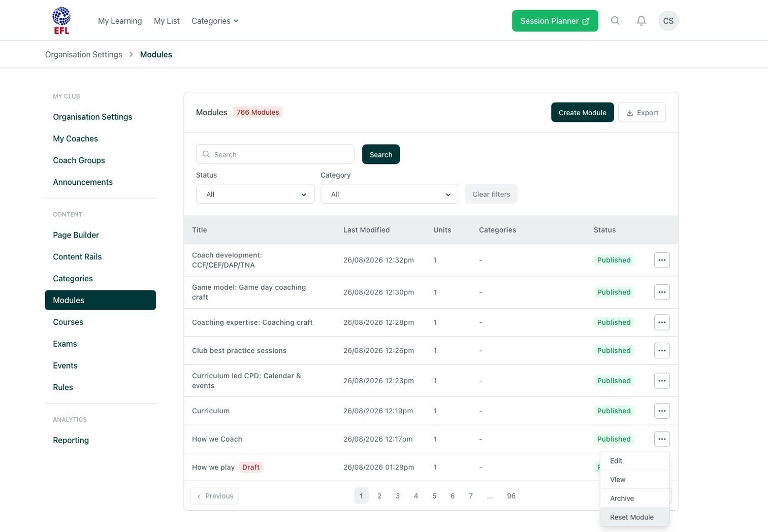Screen dimensions: 768x532
Task: Open row actions for Curriculum led CPD module
Action: [x=662, y=381]
